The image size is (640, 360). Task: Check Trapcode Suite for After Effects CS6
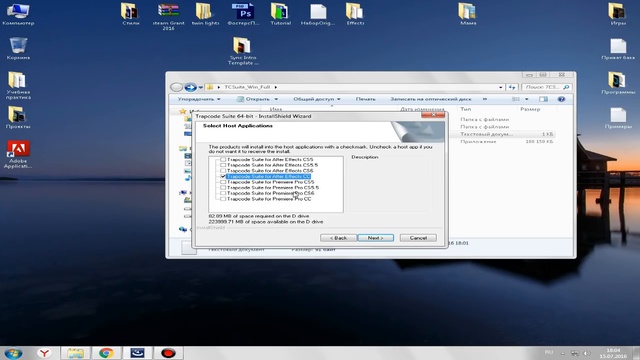coord(223,171)
